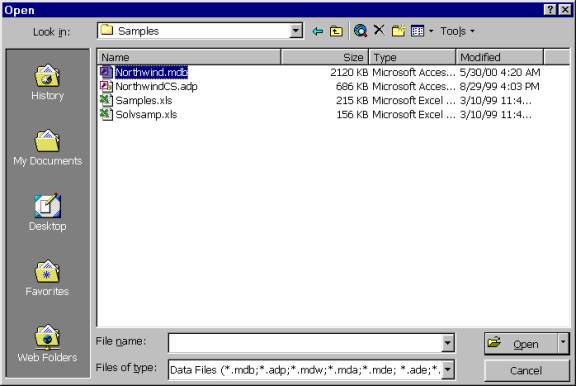Open the History folder in sidebar
The image size is (576, 386).
47,83
